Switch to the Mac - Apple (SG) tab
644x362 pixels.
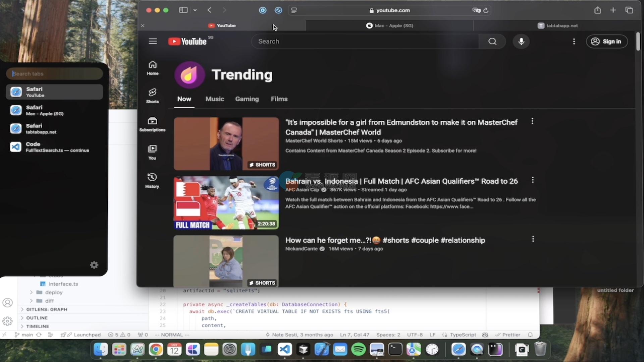(389, 25)
